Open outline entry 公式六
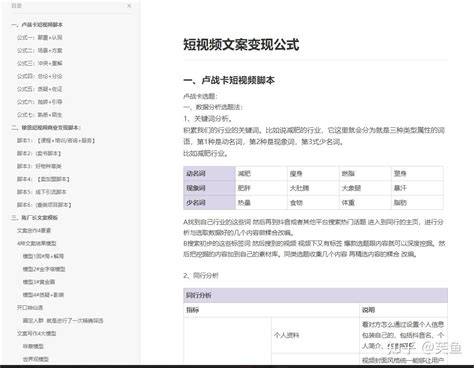The width and height of the screenshot is (474, 368). point(40,102)
